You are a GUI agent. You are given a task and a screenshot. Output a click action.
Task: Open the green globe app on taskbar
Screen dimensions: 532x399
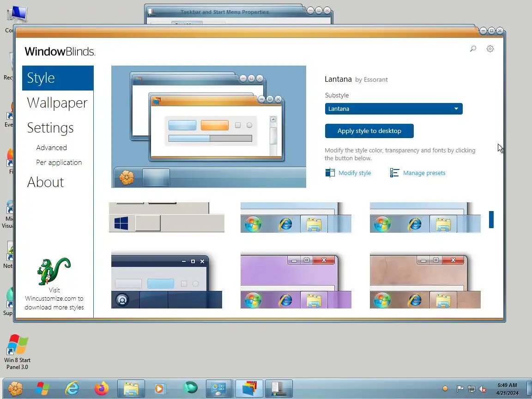(x=190, y=388)
